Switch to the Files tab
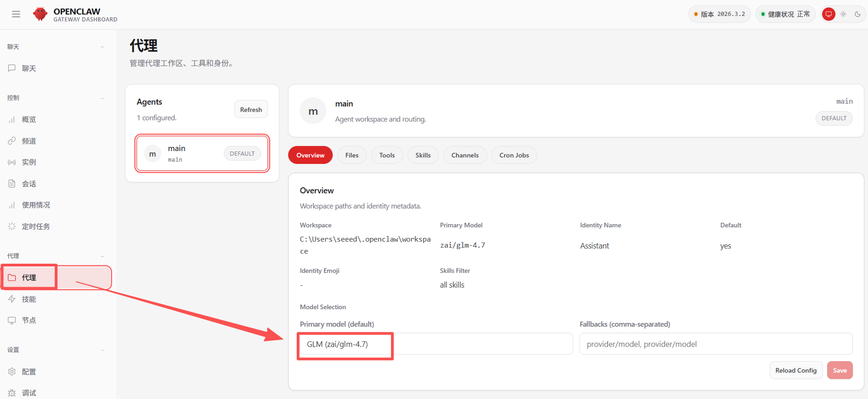 [x=351, y=155]
